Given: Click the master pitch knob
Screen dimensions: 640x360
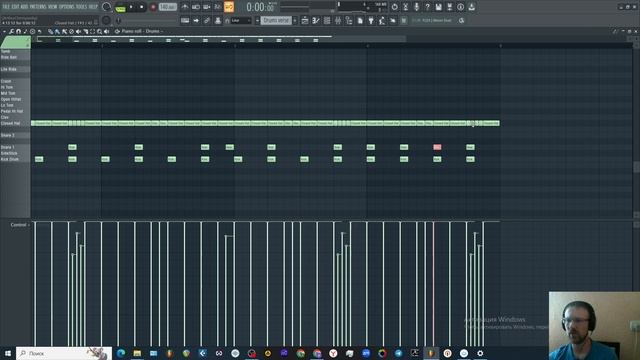Looking at the screenshot, I should (x=106, y=20).
